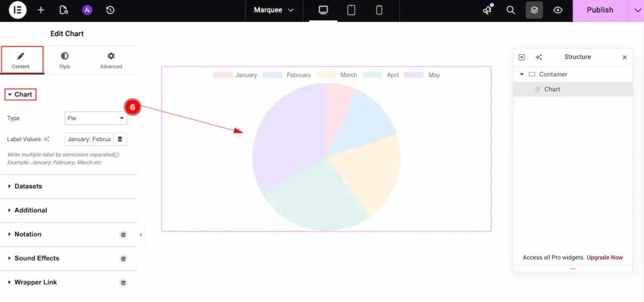Expand the Datasets section
The width and height of the screenshot is (644, 302).
click(28, 186)
